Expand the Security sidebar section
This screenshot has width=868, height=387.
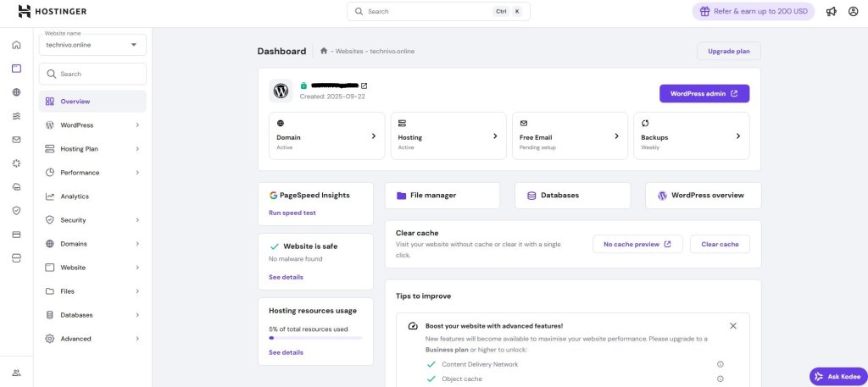(92, 220)
